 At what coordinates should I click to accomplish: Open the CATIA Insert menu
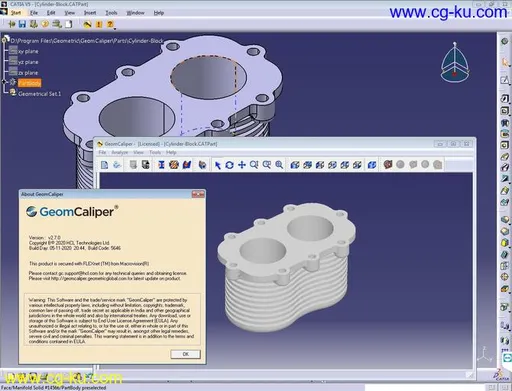90,13
